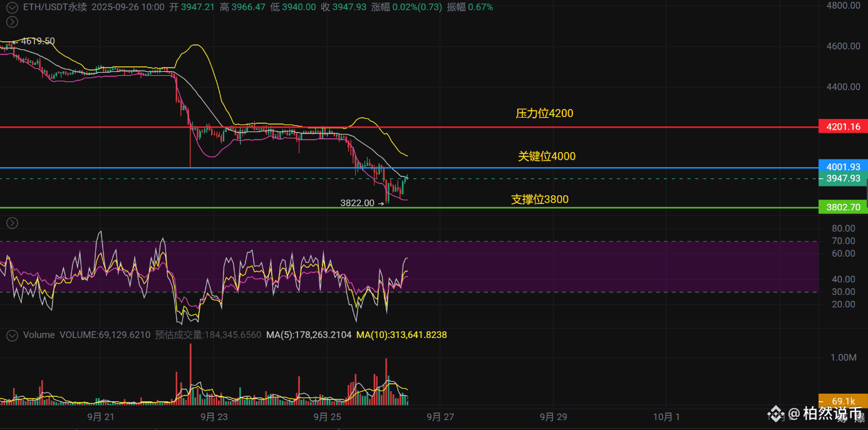Click the MA(5) volume indicator label
Screen dimensions: 868x430
(x=309, y=335)
